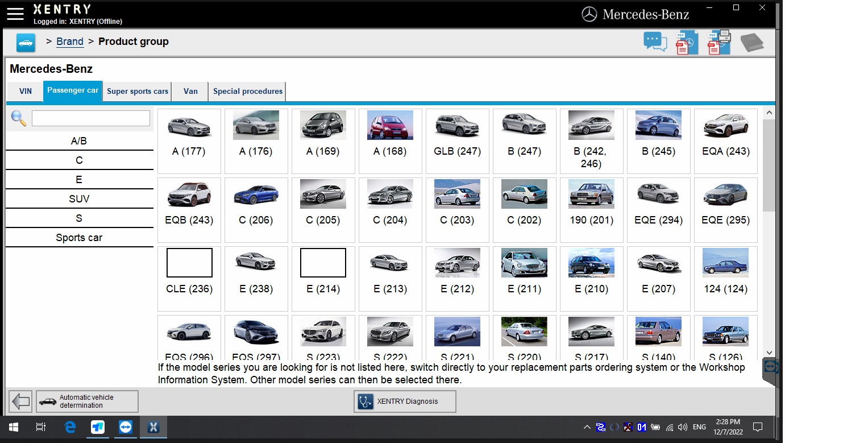Pick the red A (168) model
The image size is (868, 443).
391,141
